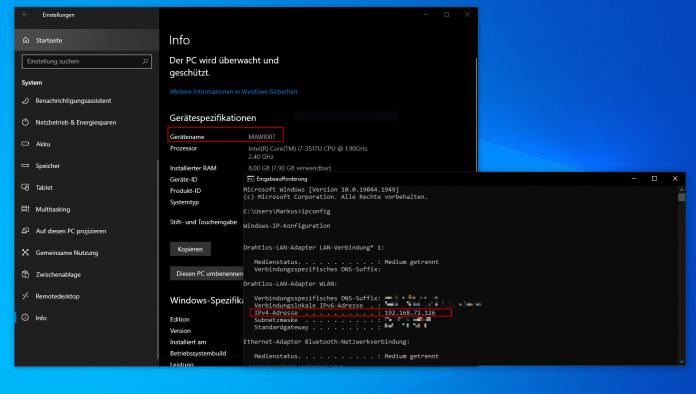This screenshot has width=696, height=394.
Task: Go back using the Settings back arrow
Action: pyautogui.click(x=25, y=15)
